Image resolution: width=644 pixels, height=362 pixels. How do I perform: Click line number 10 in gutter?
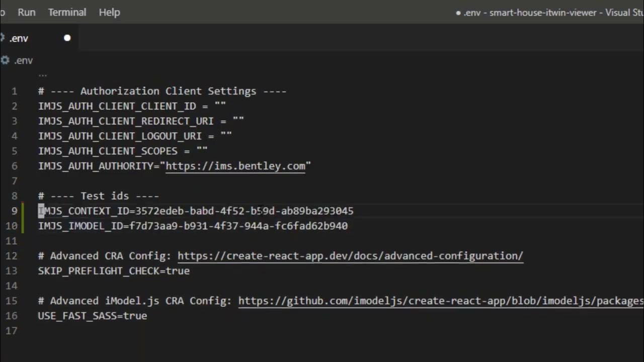coord(12,226)
